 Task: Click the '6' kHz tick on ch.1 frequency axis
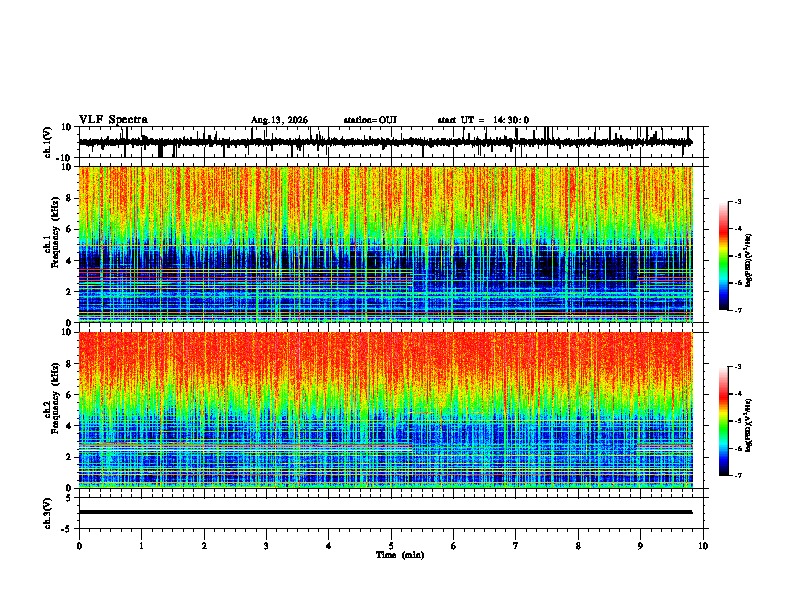[x=70, y=229]
